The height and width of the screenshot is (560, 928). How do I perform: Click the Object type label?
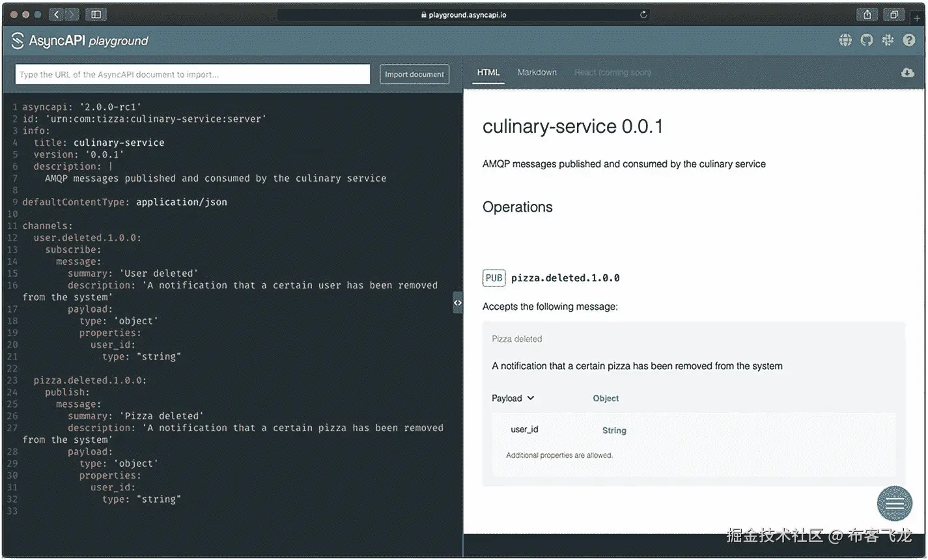click(606, 399)
